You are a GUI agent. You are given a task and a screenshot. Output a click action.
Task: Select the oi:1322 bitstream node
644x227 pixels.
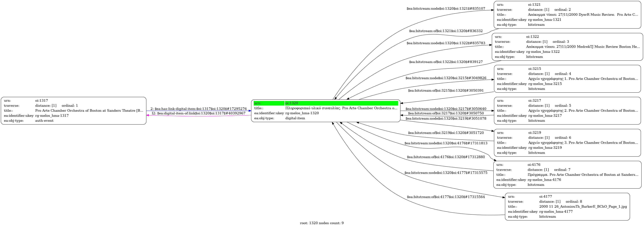point(567,47)
